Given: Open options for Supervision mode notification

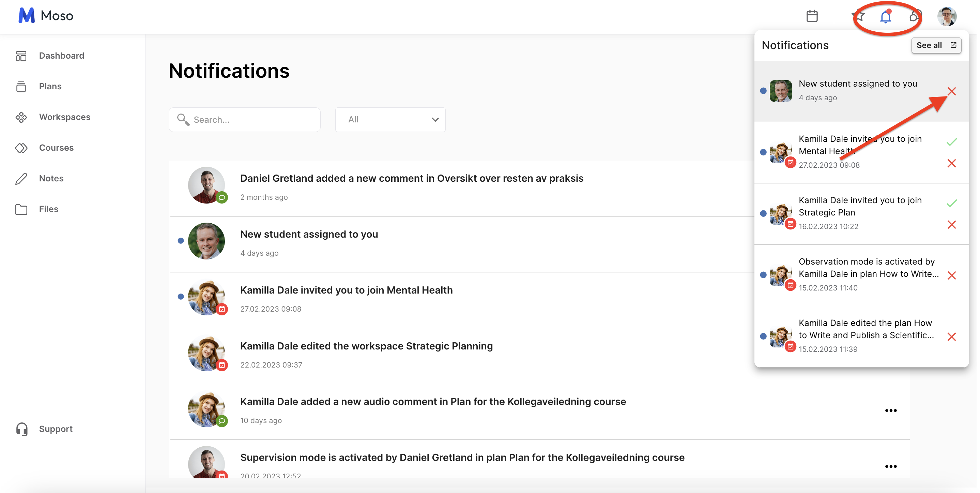Looking at the screenshot, I should [x=891, y=466].
